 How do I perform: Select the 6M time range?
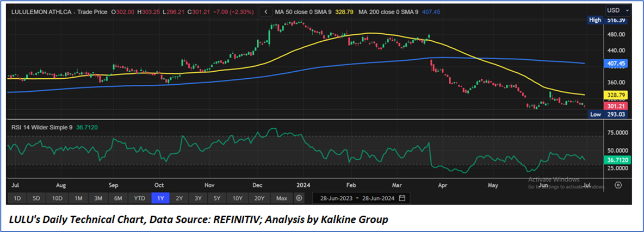tap(118, 198)
